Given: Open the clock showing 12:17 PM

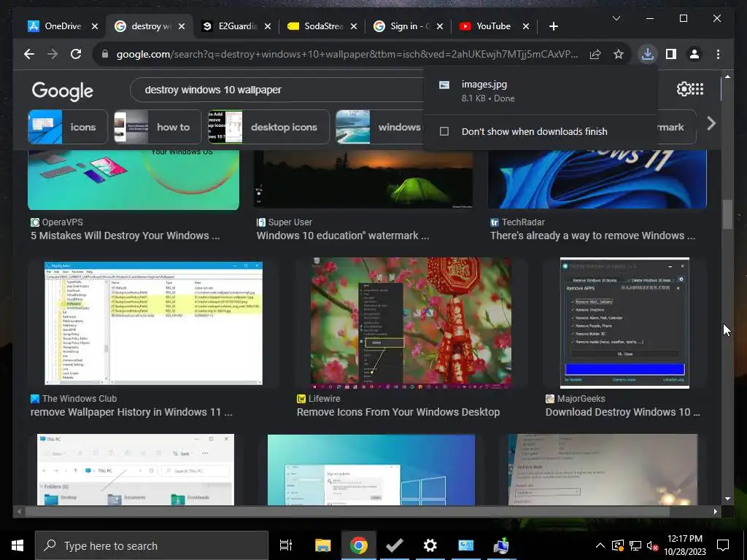Looking at the screenshot, I should [685, 545].
